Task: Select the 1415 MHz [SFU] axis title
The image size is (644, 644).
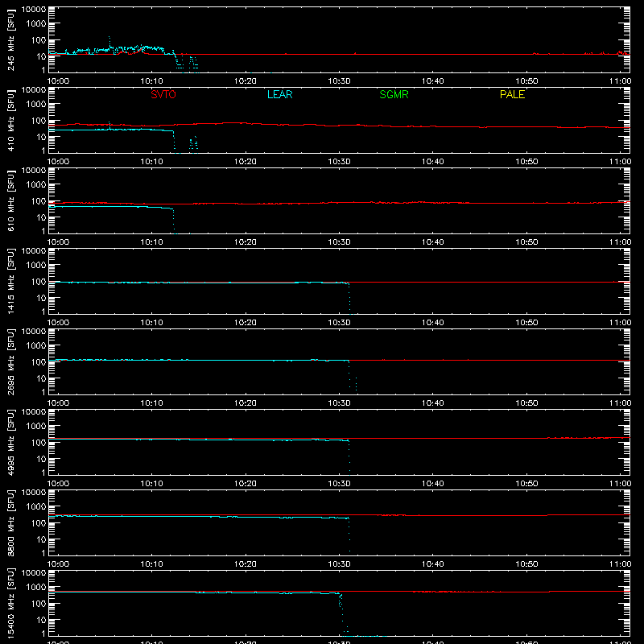Action: (x=11, y=281)
